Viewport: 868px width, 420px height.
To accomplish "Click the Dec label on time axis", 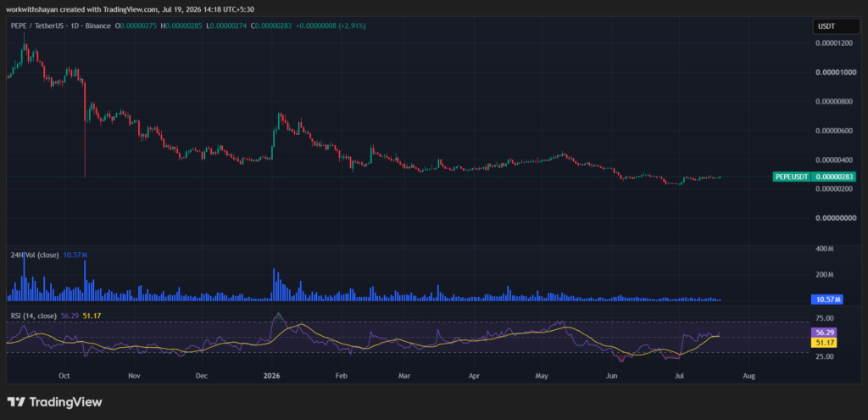I will click(x=202, y=376).
